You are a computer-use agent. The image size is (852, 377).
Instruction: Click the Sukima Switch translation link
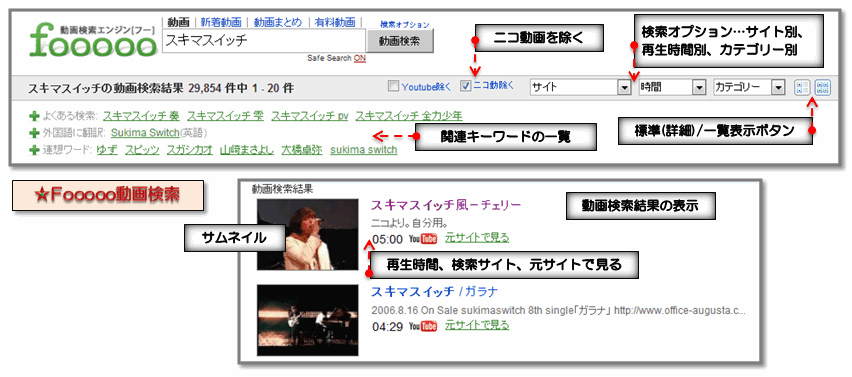click(145, 133)
